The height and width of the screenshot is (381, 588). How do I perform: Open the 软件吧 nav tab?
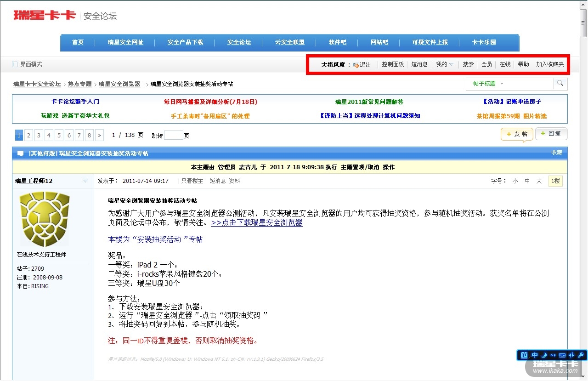337,42
